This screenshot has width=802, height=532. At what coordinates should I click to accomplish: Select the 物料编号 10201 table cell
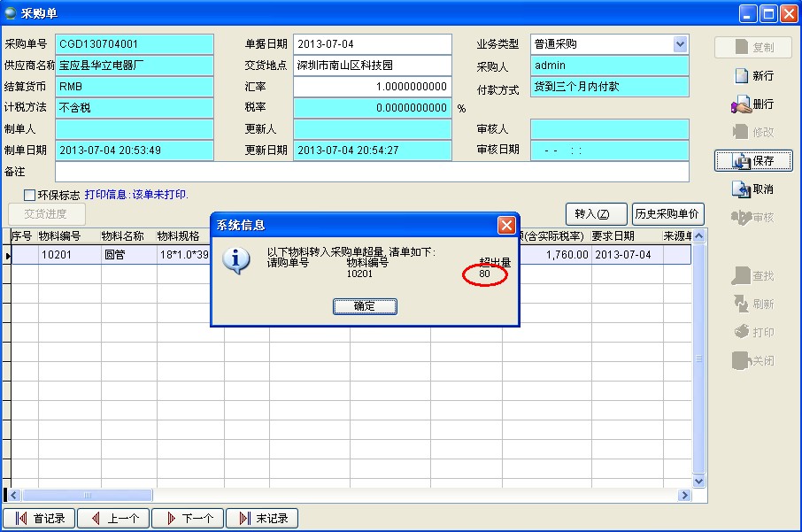[69, 255]
